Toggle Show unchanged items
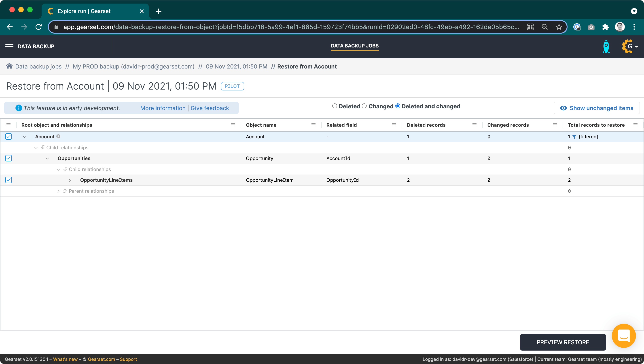This screenshot has height=364, width=644. coord(597,108)
